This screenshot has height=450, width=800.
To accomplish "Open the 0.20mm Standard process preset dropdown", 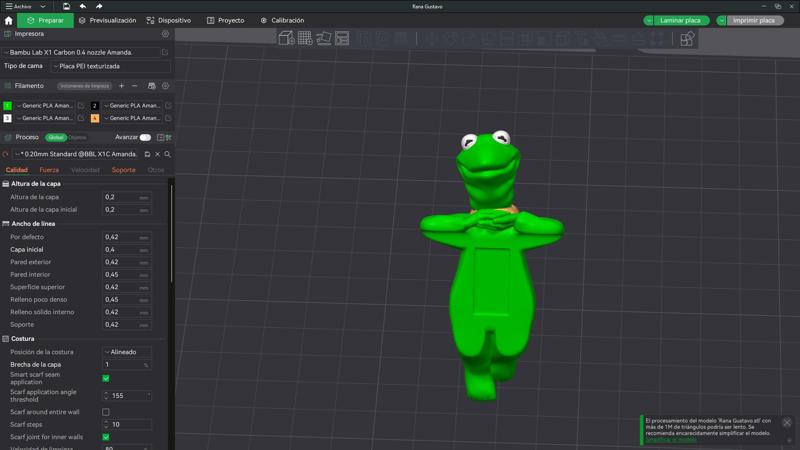I will (x=77, y=154).
